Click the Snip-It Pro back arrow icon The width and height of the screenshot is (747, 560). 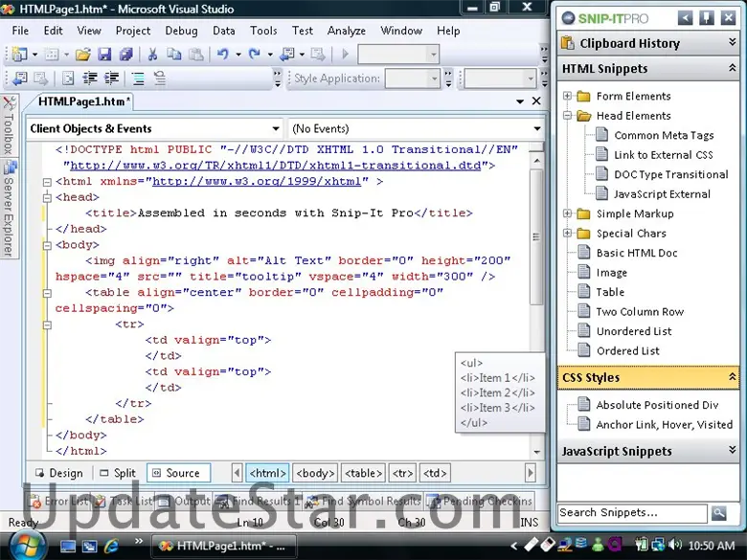click(x=686, y=18)
